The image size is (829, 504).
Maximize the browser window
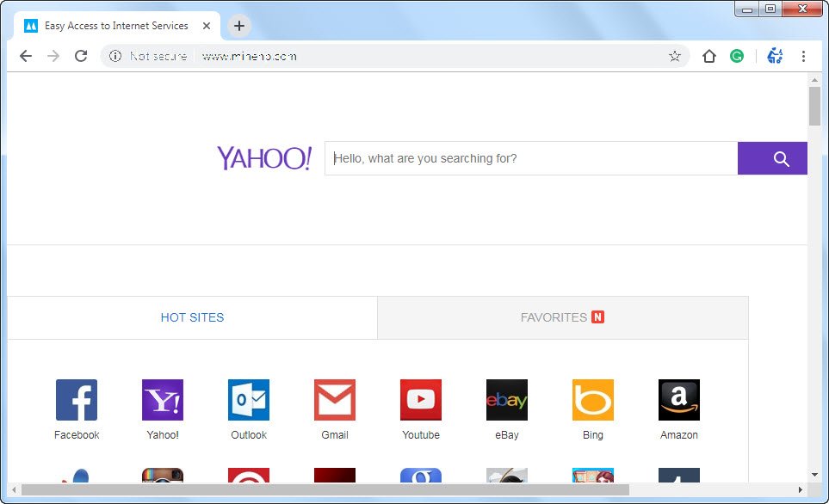coord(770,9)
